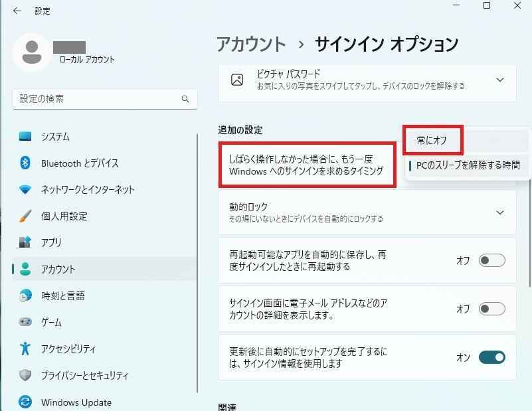Click the 動的ロック row title
Image resolution: width=532 pixels, height=411 pixels.
coord(248,207)
